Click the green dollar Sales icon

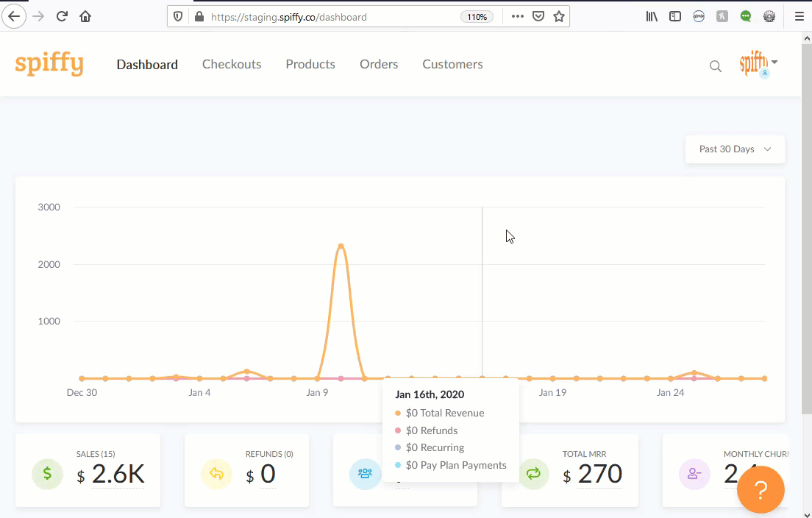click(x=47, y=473)
